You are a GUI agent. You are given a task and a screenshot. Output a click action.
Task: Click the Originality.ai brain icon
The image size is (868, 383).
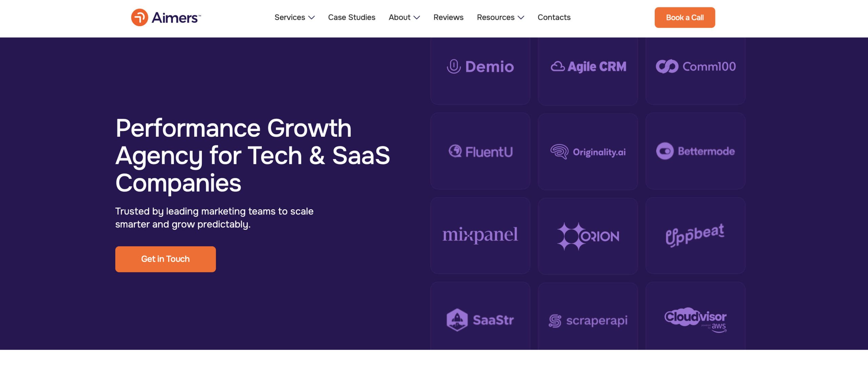[x=559, y=152]
